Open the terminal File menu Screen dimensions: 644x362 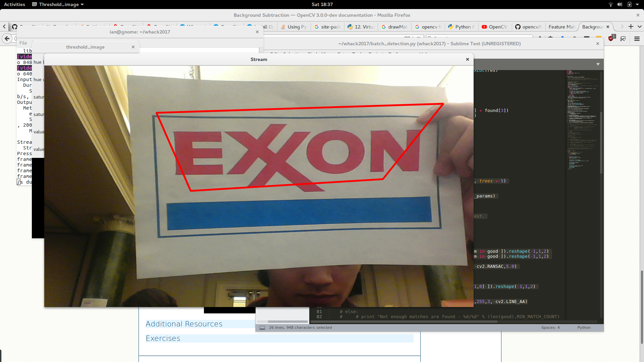(x=23, y=43)
